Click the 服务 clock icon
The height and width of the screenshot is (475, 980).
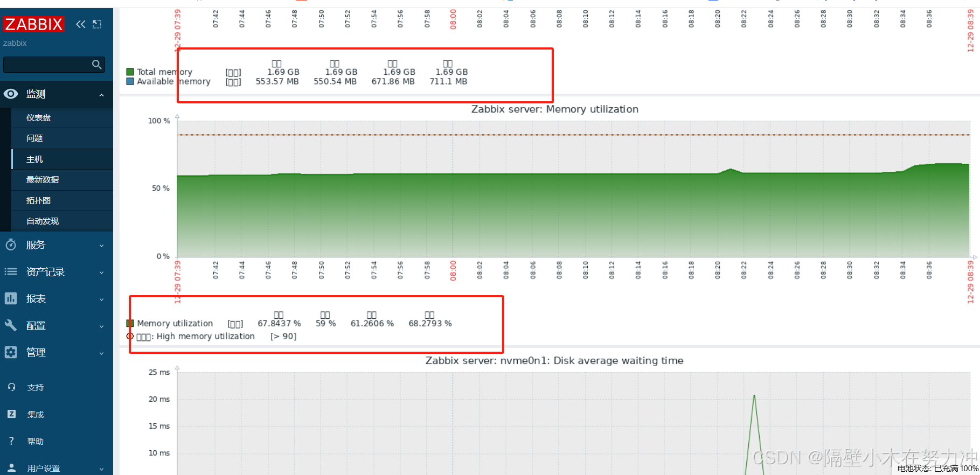[x=11, y=245]
